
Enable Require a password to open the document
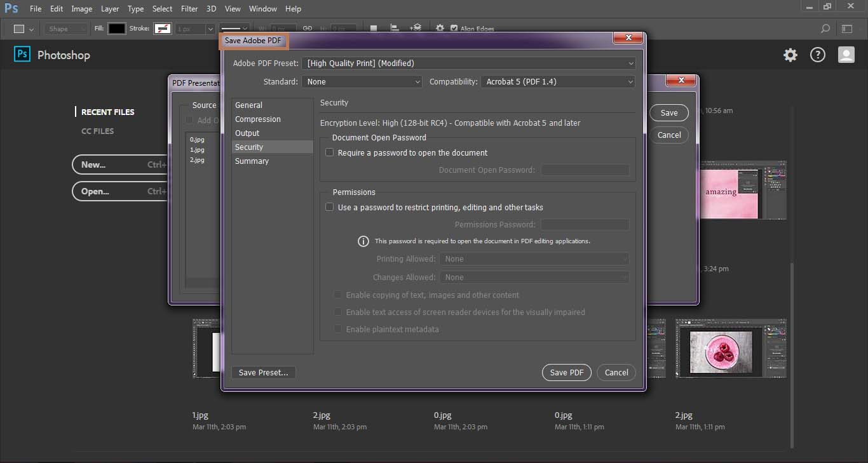pos(329,152)
